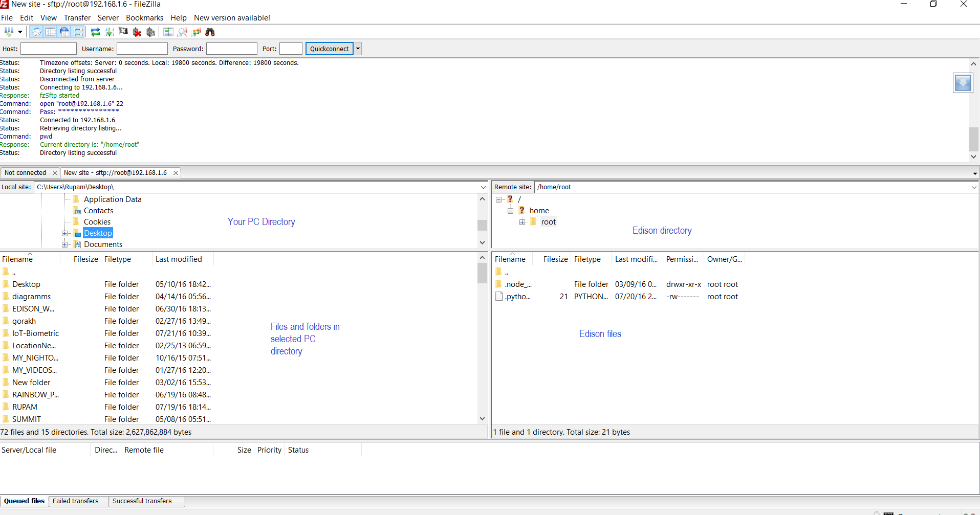Select Application Data in local tree
This screenshot has width=980, height=515.
pos(113,199)
